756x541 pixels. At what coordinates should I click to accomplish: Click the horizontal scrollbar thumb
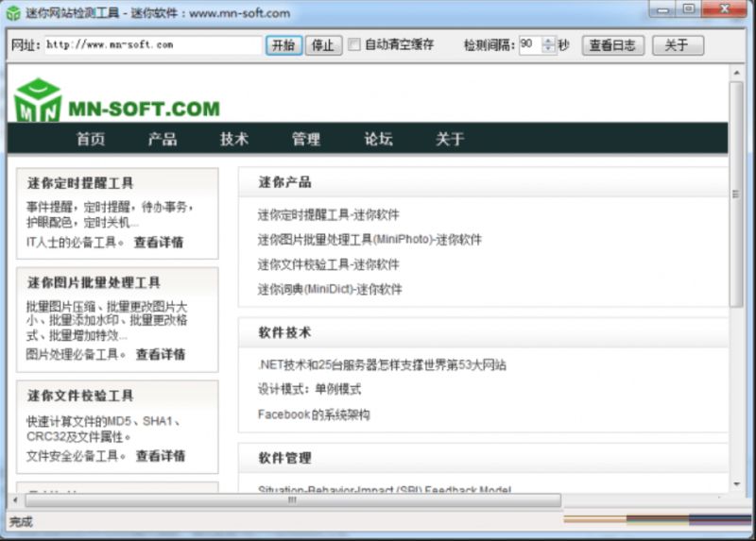293,500
